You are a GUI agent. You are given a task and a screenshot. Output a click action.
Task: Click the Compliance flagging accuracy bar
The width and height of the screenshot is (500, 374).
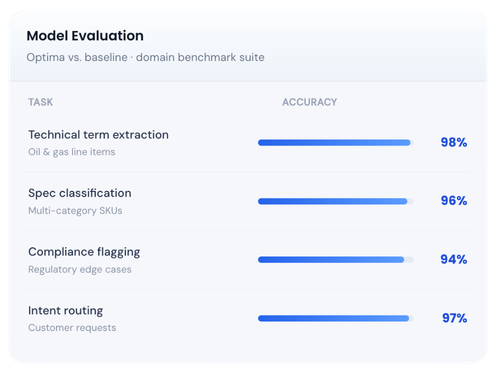click(x=336, y=260)
